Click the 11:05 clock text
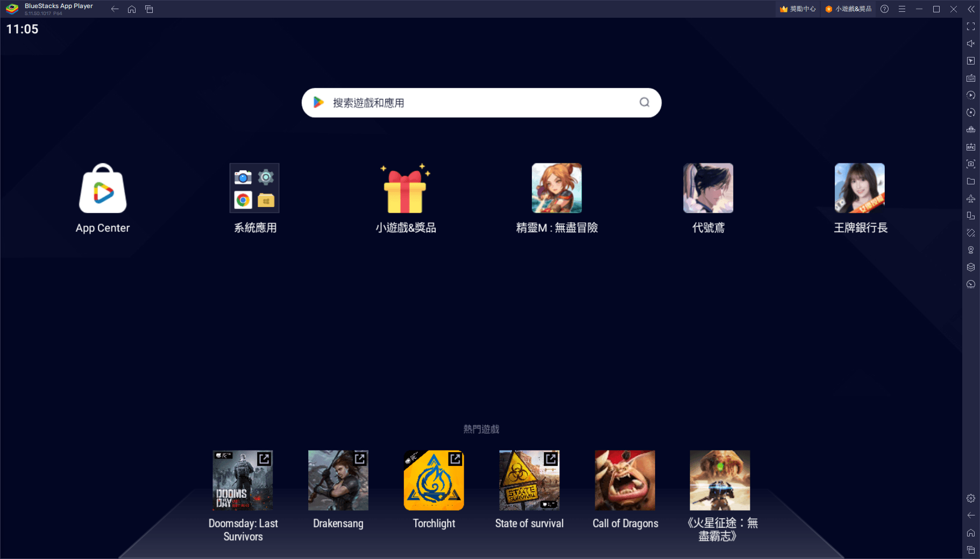The width and height of the screenshot is (980, 559). [x=22, y=29]
